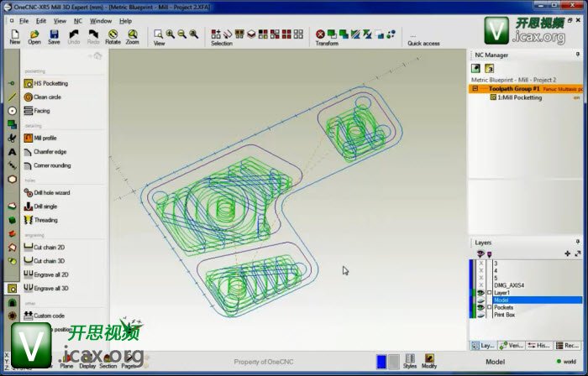Toggle the X visibility marker of layer 3
The width and height of the screenshot is (588, 376).
(480, 264)
